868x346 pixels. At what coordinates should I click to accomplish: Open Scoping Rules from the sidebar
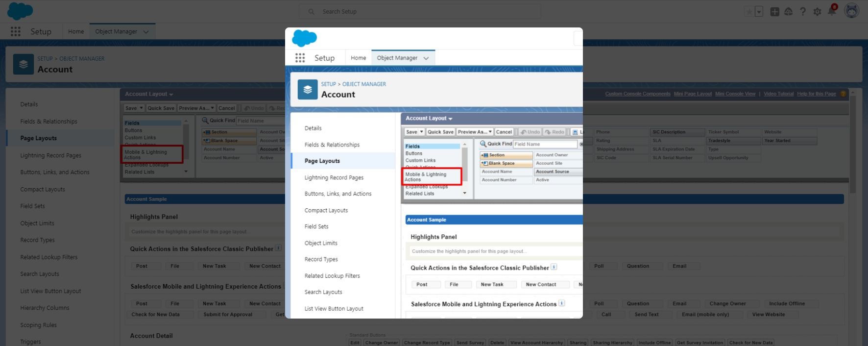38,325
